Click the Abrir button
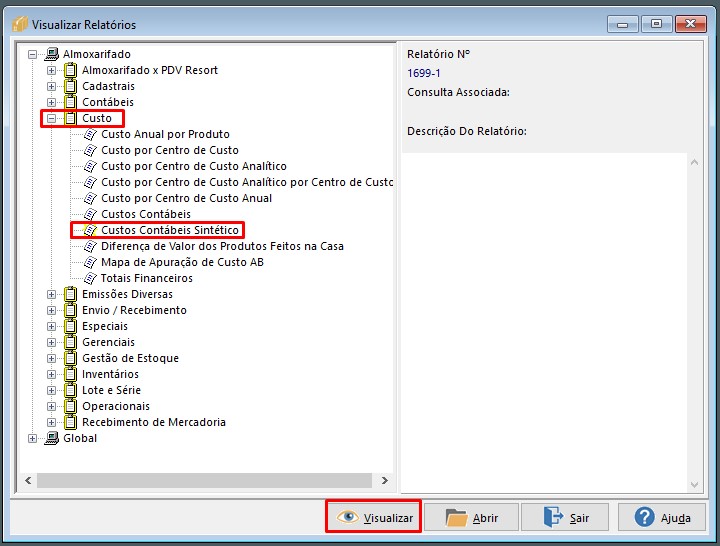The height and width of the screenshot is (546, 720). (472, 517)
